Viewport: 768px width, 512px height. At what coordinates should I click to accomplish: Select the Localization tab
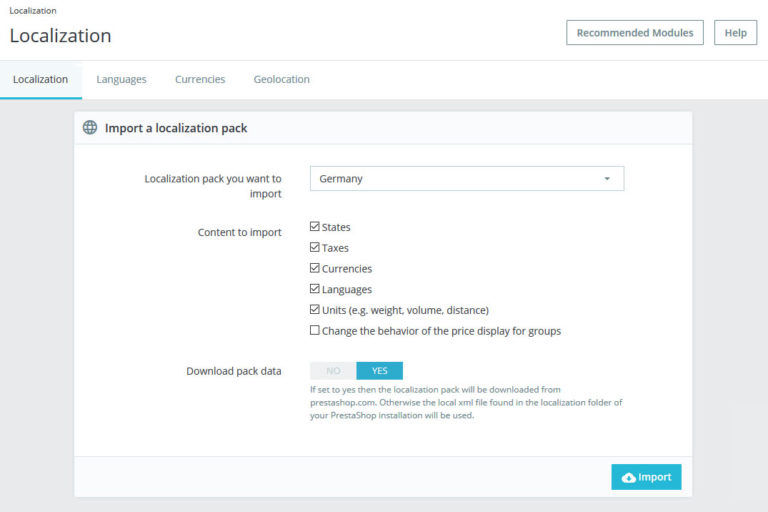pos(41,79)
